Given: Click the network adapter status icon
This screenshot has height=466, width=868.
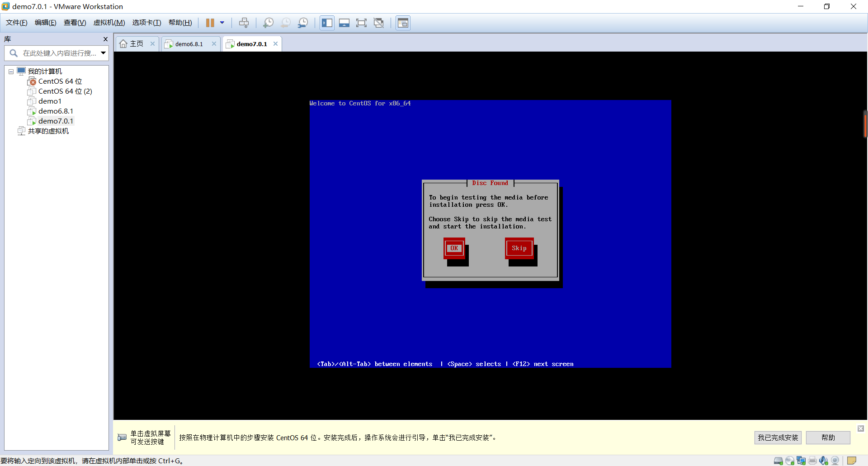Looking at the screenshot, I should pos(801,461).
